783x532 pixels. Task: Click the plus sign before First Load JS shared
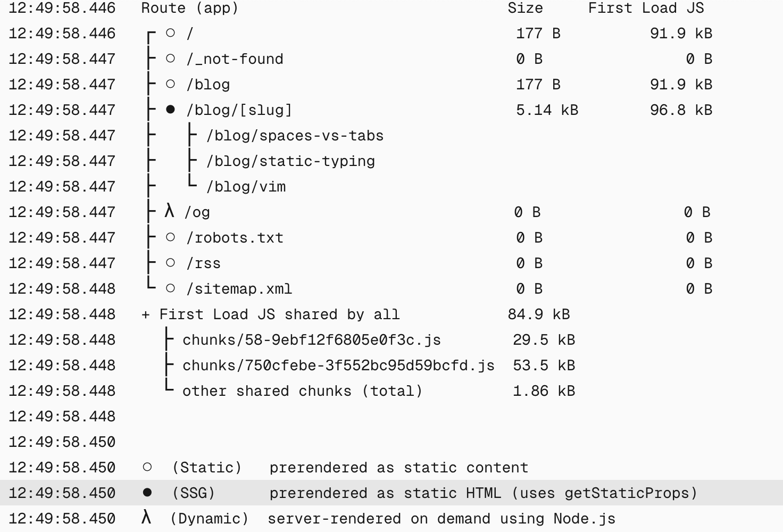(x=146, y=314)
